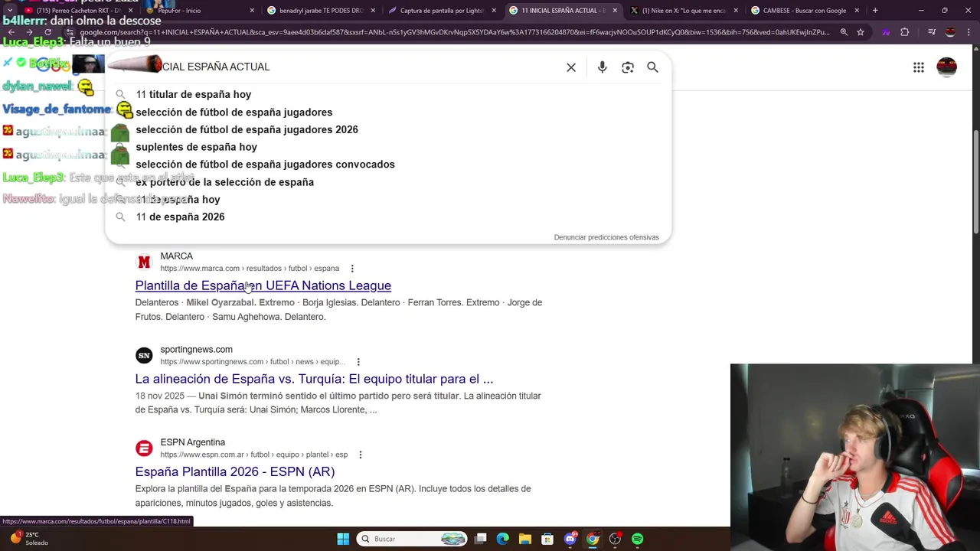Screen dimensions: 980x551
Task: Open Google Chrome taskbar icon
Action: [x=593, y=539]
